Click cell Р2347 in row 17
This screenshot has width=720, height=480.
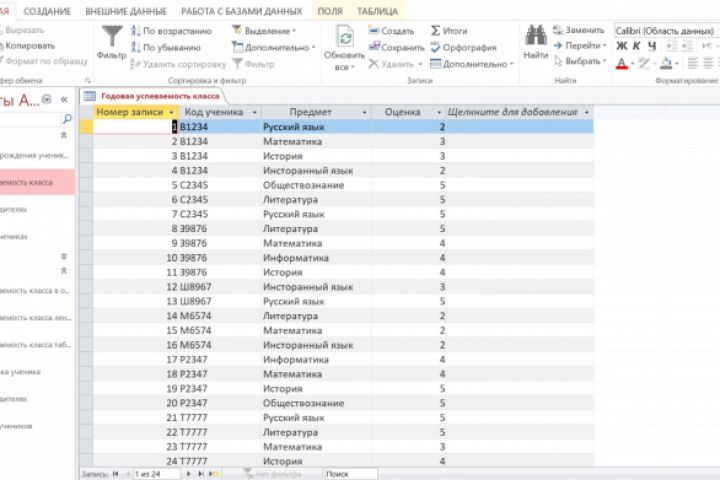(220, 359)
